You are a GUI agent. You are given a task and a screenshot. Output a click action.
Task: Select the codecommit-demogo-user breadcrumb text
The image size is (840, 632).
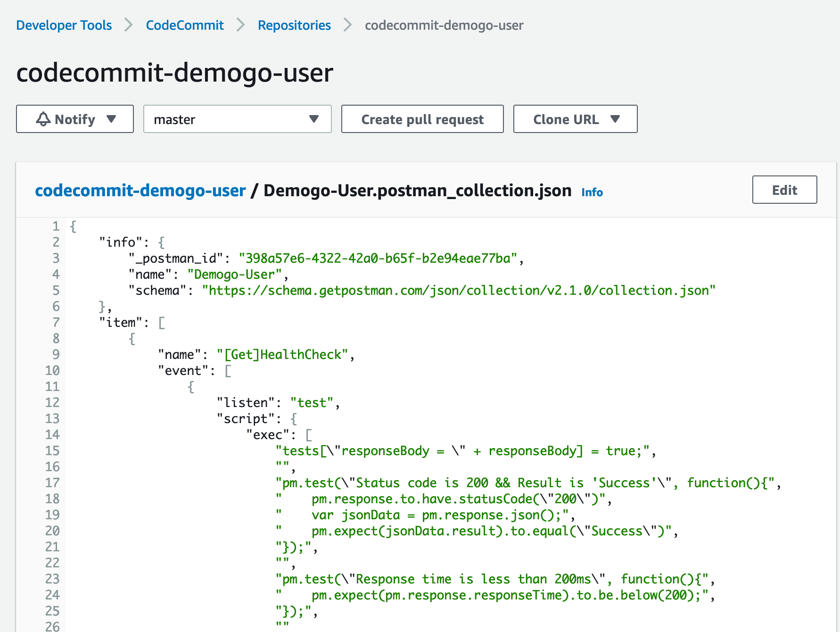444,25
